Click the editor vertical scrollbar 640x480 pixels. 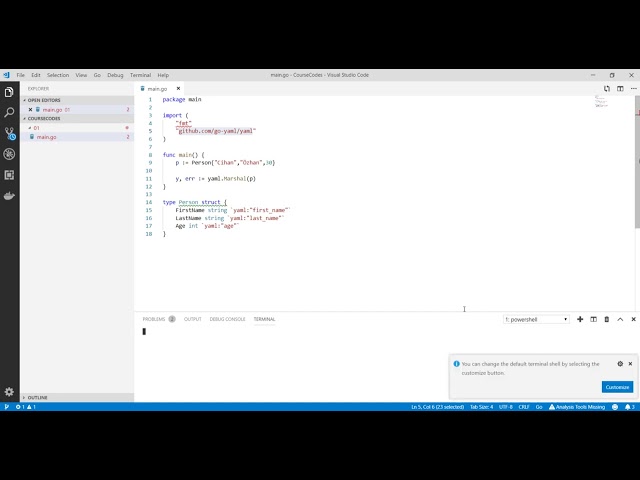(x=637, y=163)
